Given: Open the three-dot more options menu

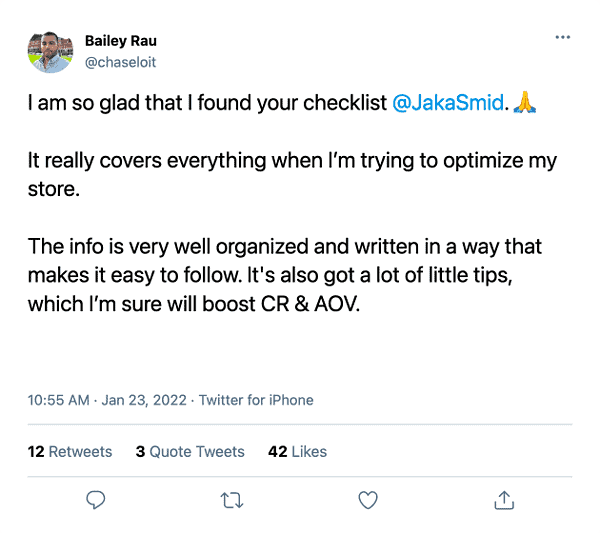Looking at the screenshot, I should [x=562, y=38].
